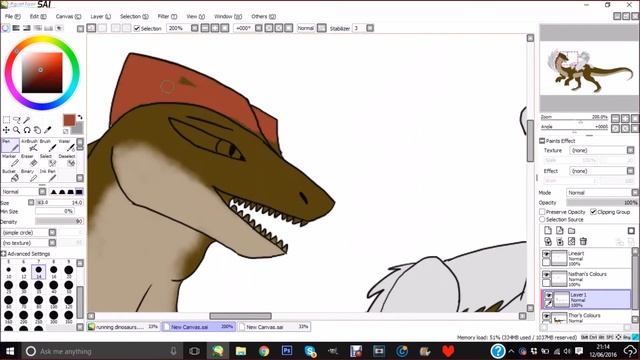The width and height of the screenshot is (640, 360).
Task: Delete the selected layer with trash icon
Action: pos(583,241)
